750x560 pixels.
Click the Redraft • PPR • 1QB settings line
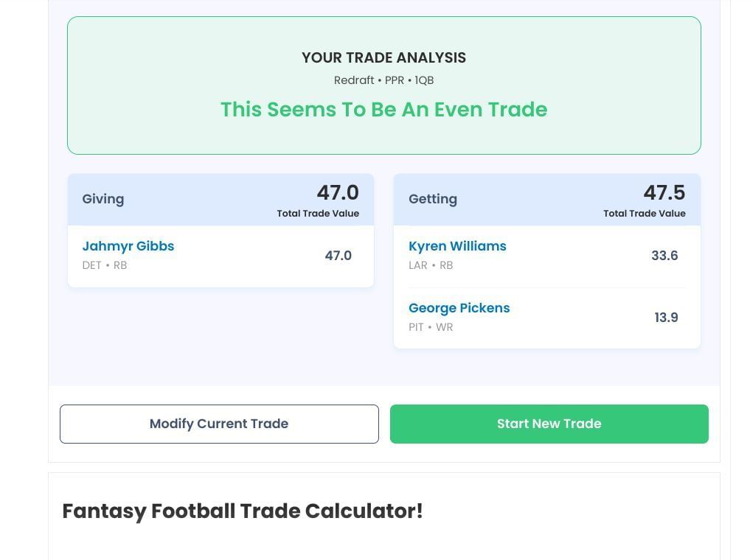pos(383,80)
